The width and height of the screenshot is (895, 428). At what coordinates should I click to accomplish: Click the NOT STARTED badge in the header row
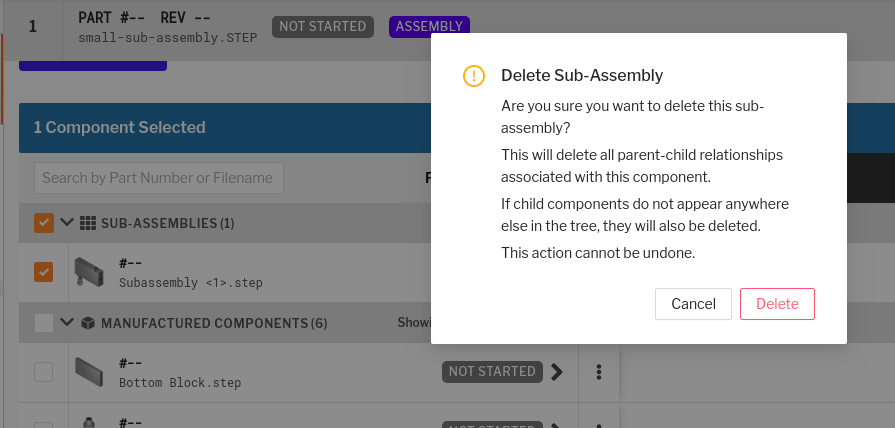(x=323, y=27)
